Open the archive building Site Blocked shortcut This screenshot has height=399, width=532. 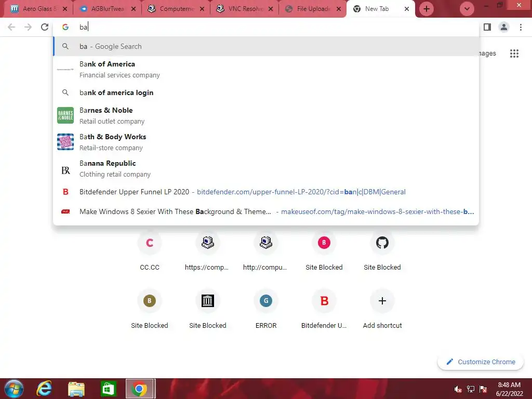(x=208, y=309)
